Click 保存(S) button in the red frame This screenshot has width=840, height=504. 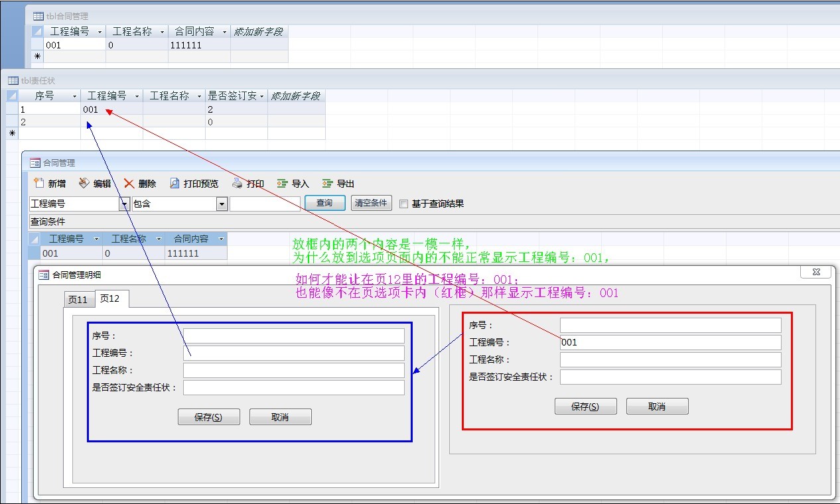(585, 407)
